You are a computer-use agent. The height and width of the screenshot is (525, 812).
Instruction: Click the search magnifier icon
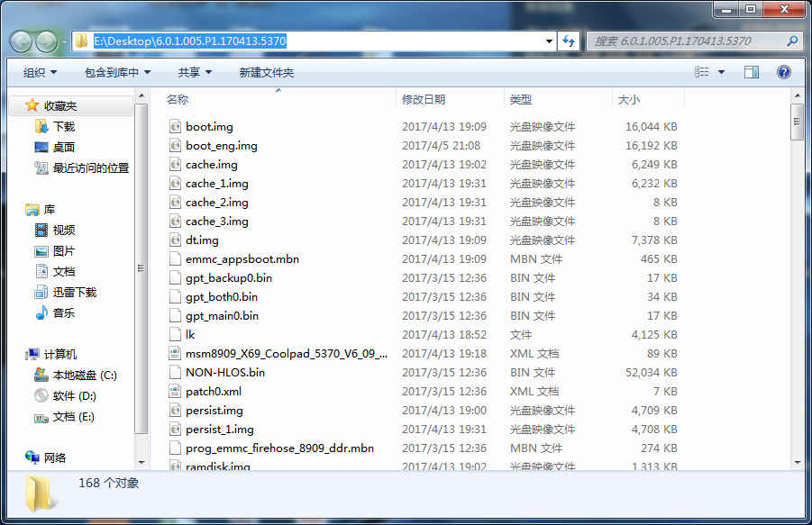click(791, 41)
